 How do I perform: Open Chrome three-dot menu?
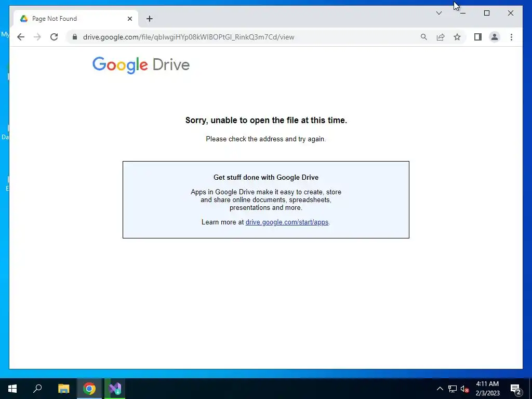(x=511, y=37)
